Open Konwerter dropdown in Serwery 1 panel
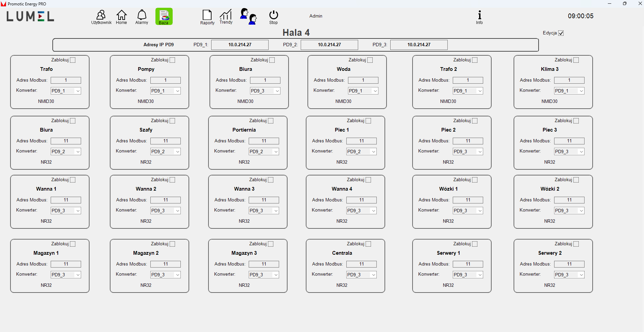The width and height of the screenshot is (644, 332). point(468,275)
